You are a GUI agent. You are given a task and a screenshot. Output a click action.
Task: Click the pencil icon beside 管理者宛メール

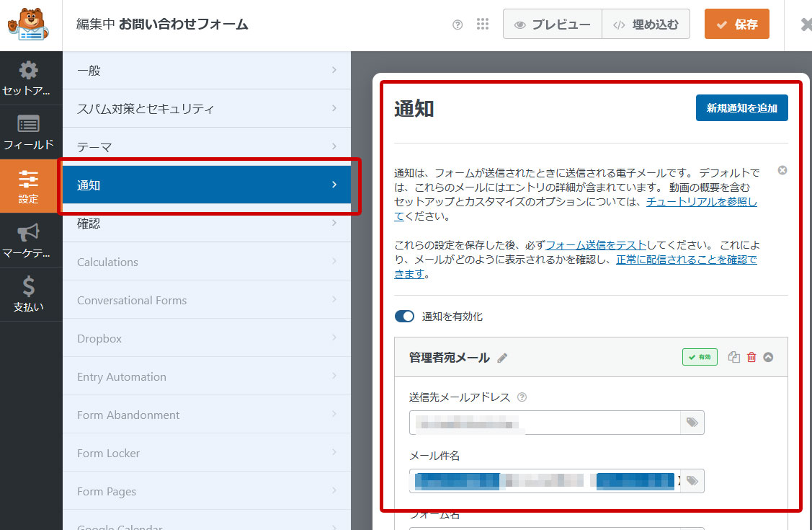(x=502, y=358)
